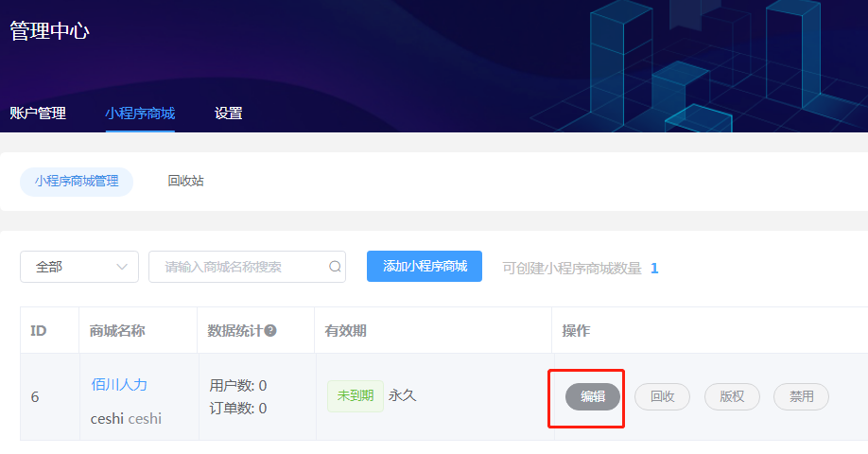This screenshot has width=868, height=454.
Task: Click the 用户数: 0 text
Action: point(238,385)
